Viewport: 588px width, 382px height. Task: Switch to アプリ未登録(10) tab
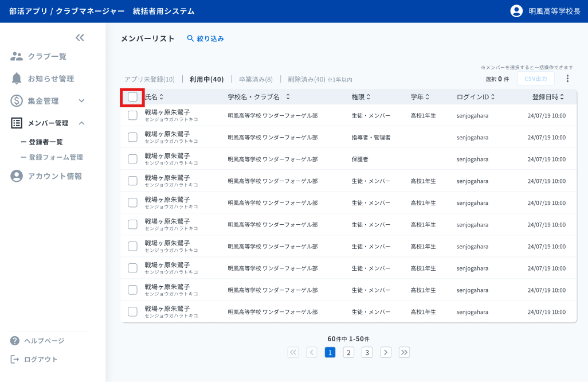point(150,79)
